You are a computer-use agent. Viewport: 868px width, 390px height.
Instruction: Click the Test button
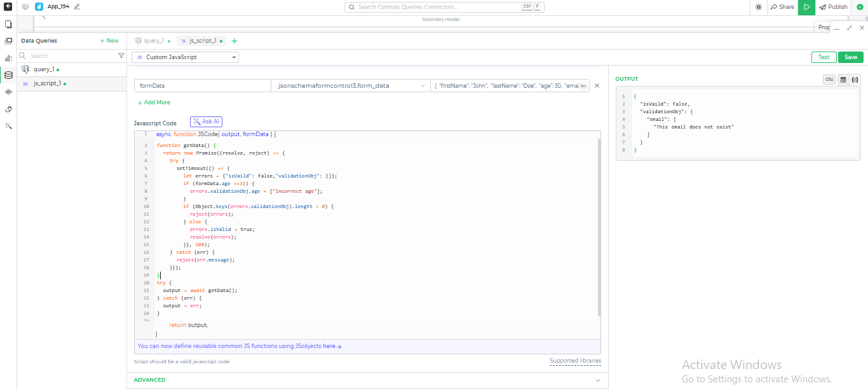tap(824, 57)
